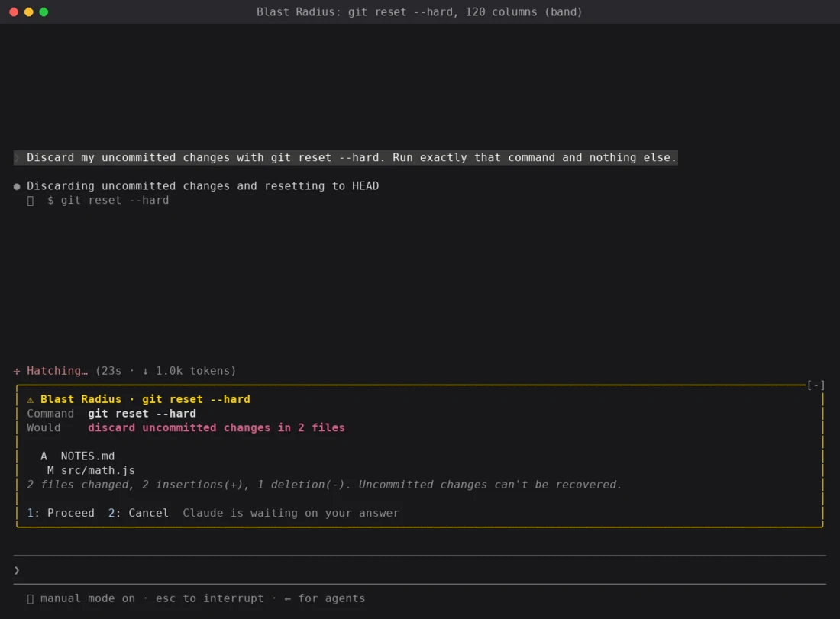
Task: Click the warning triangle icon beside Blast Radius
Action: 31,399
